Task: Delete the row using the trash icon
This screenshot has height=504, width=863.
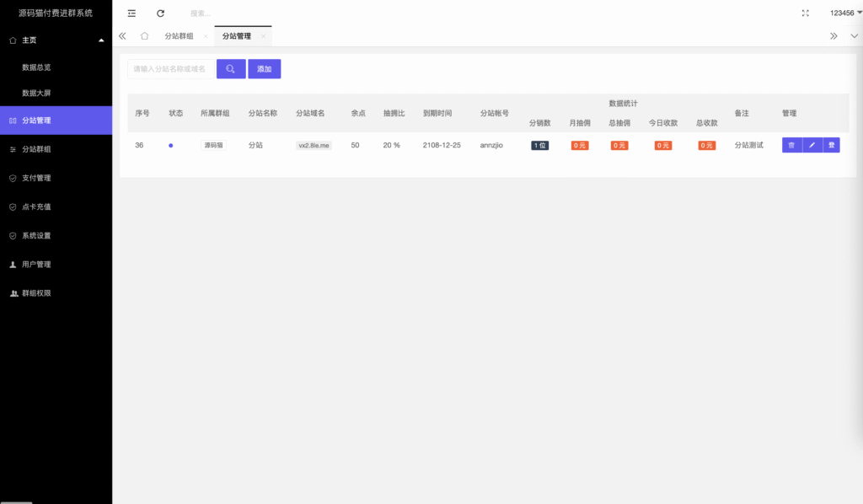Action: click(791, 145)
